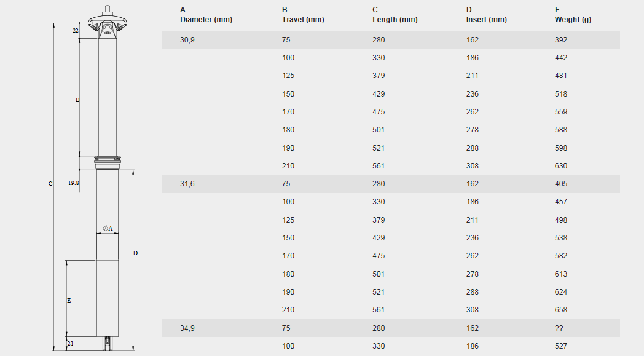Screen dimensions: 644x356
Task: Select the 30,9 diameter cell
Action: [x=187, y=40]
